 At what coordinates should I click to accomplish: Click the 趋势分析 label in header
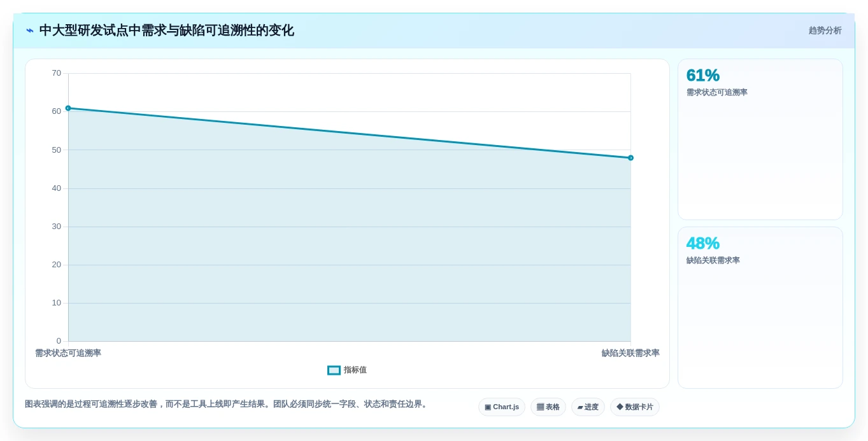[825, 31]
